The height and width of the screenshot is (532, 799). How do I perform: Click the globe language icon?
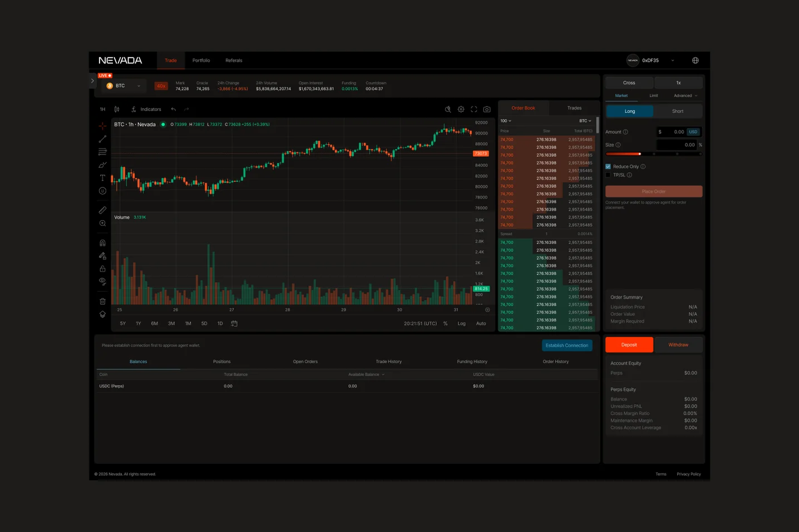(x=696, y=61)
